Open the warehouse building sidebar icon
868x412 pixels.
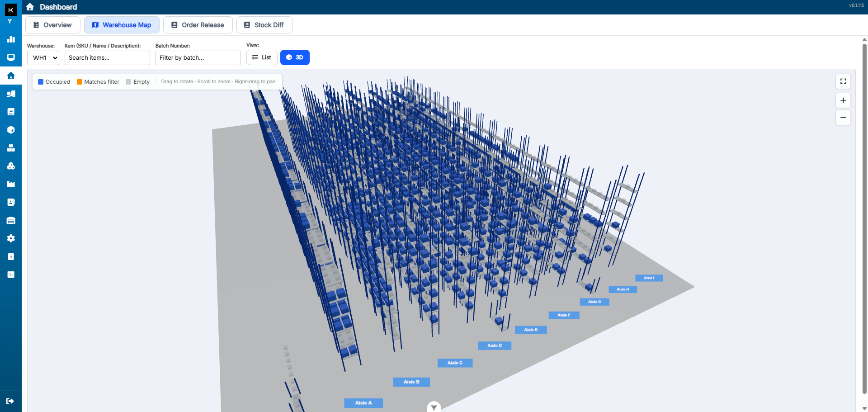[11, 220]
